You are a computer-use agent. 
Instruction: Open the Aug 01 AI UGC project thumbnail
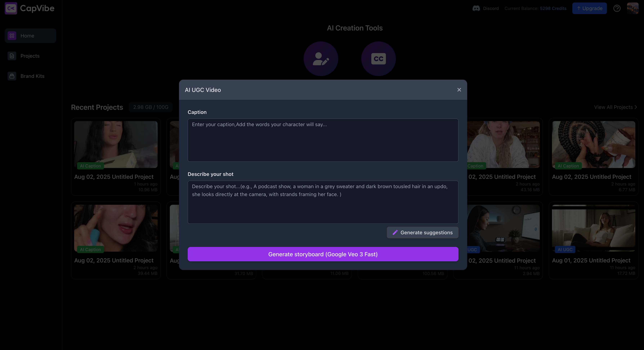pyautogui.click(x=594, y=228)
